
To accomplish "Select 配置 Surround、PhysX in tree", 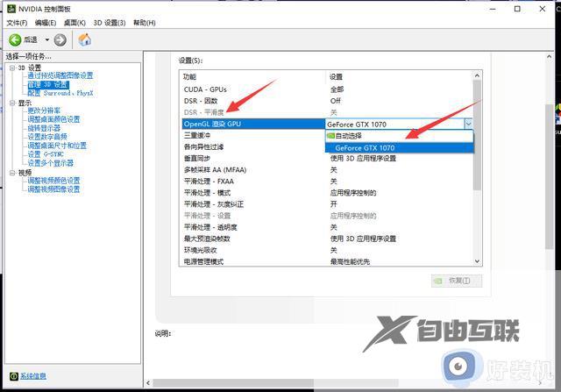I will 60,93.
